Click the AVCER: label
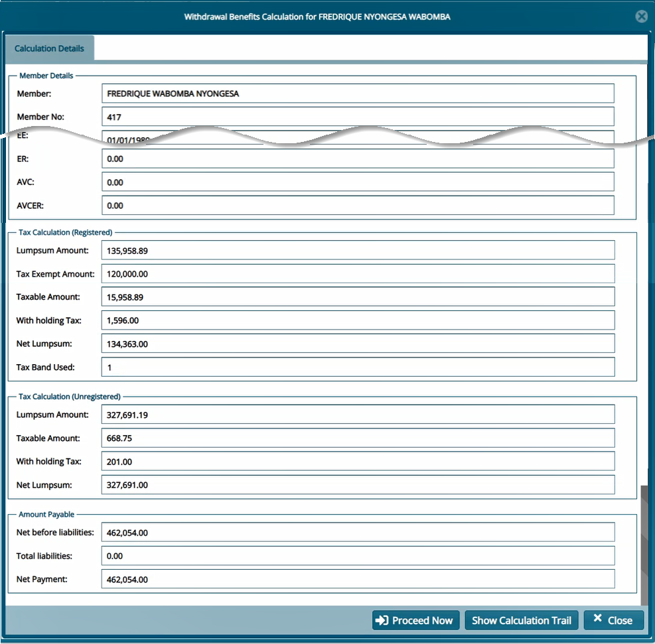Viewport: 655px width, 644px height. pyautogui.click(x=30, y=206)
